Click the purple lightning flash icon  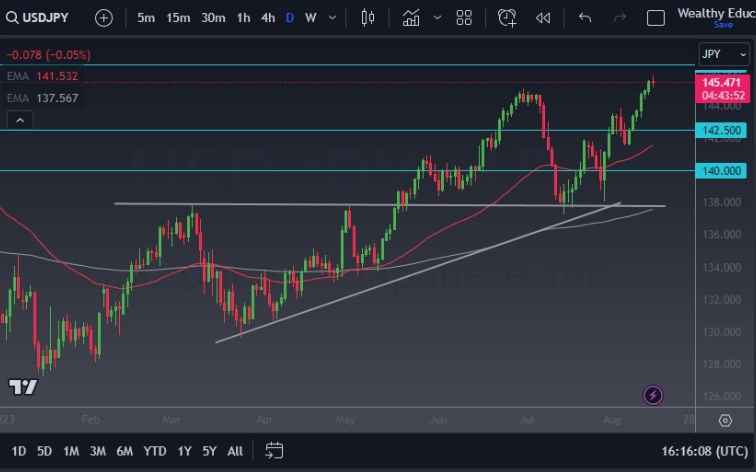click(x=653, y=395)
